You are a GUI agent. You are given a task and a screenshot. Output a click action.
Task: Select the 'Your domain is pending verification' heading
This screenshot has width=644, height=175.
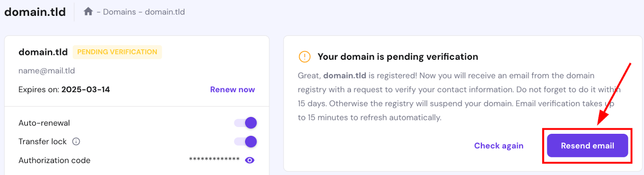(398, 57)
